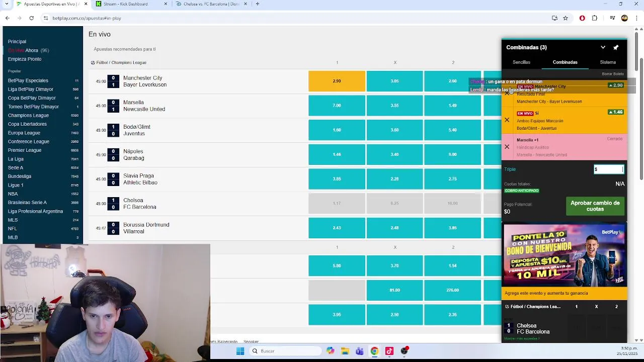Open Fútbol / Champions League heading link
The height and width of the screenshot is (362, 644).
[x=119, y=63]
